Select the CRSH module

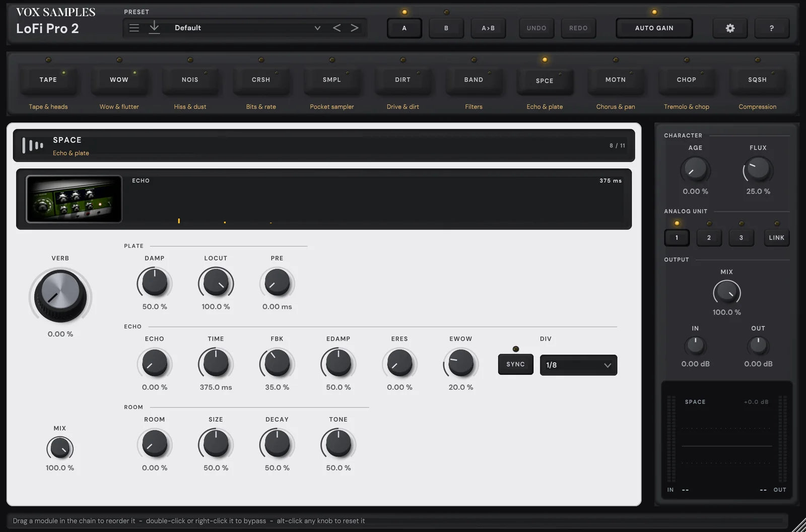(x=261, y=80)
